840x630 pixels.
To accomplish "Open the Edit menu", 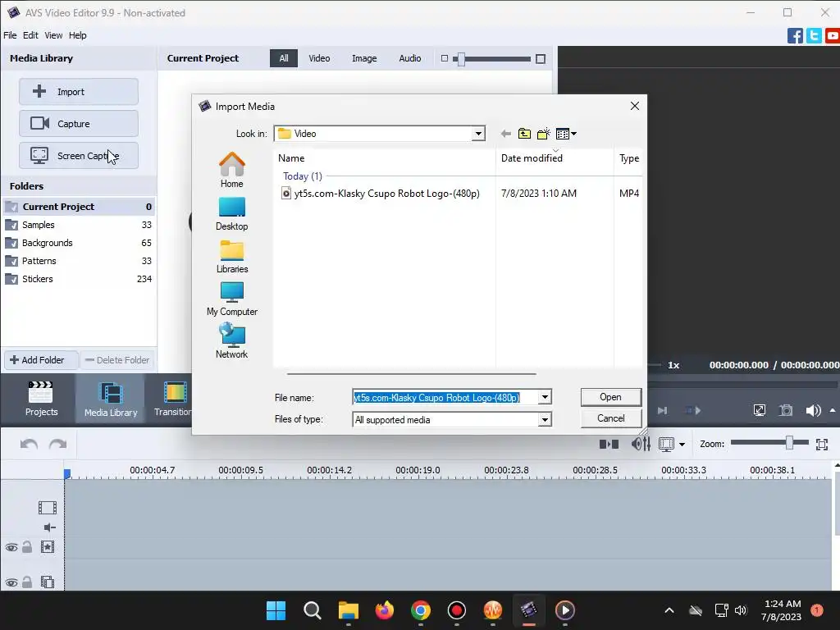I will (x=30, y=35).
